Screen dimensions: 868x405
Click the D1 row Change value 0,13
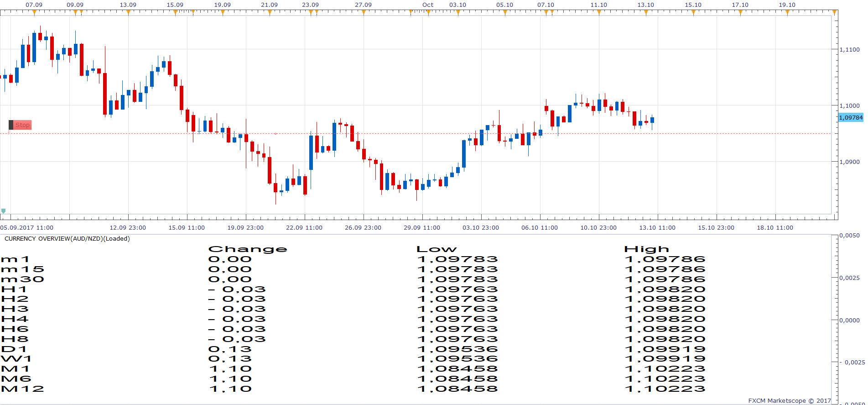(x=230, y=349)
